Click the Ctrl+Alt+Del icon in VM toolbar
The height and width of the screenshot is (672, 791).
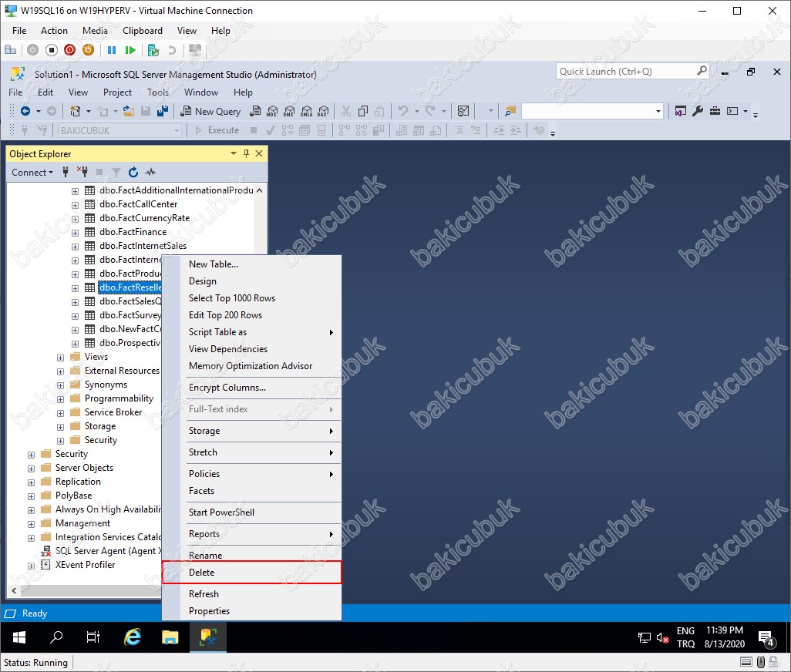tap(10, 50)
